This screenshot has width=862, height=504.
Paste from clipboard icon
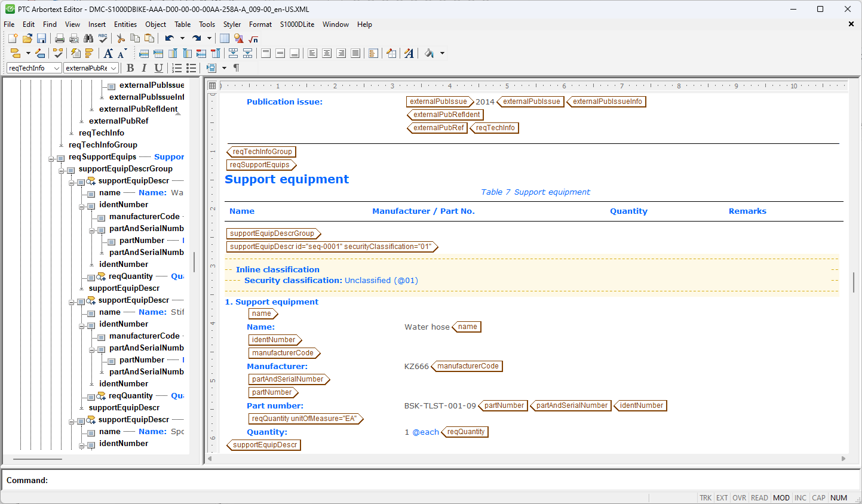click(149, 38)
